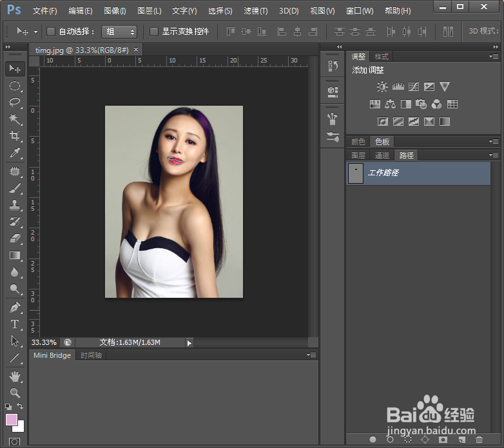Delete current path trash icon
The width and height of the screenshot is (504, 448).
[480, 439]
